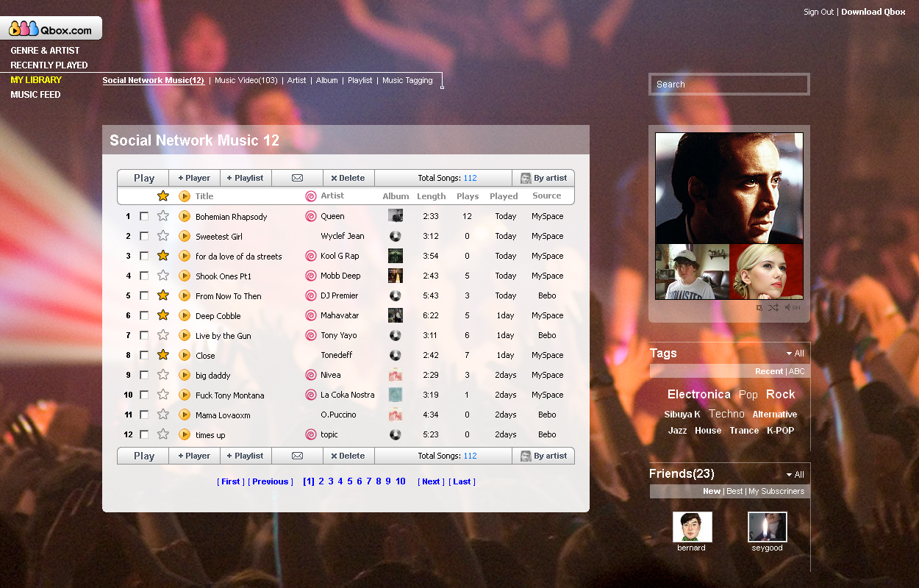Click the pink swirl icon beside La Coka Nostra

[x=311, y=395]
